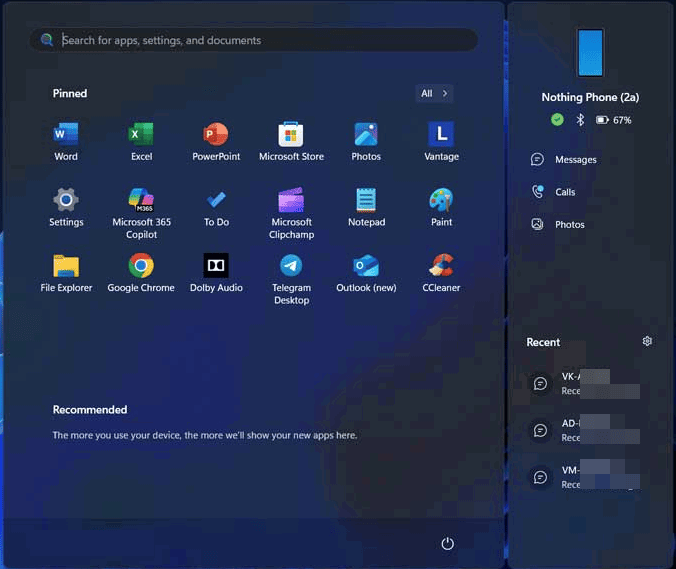
Task: Open the recent AD- message
Action: point(585,430)
